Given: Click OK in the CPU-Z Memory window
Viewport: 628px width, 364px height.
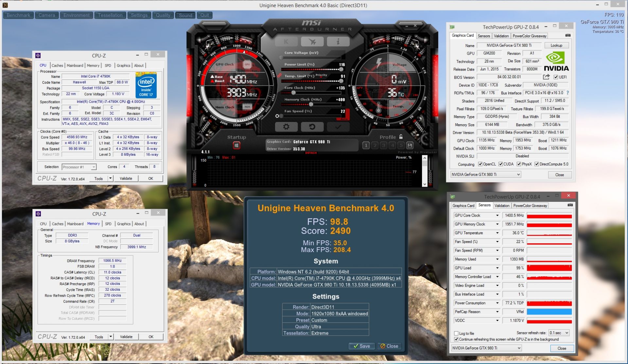Looking at the screenshot, I should pyautogui.click(x=151, y=337).
